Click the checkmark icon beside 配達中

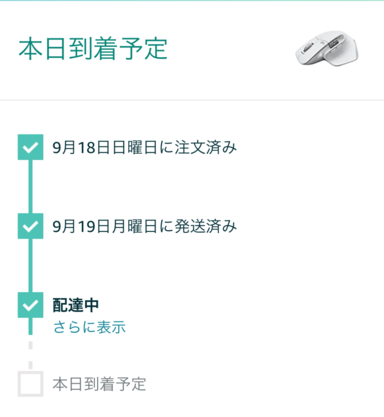coord(30,305)
